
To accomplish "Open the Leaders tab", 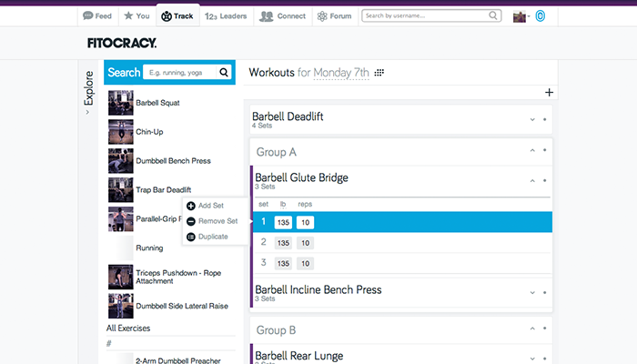I will tap(226, 16).
